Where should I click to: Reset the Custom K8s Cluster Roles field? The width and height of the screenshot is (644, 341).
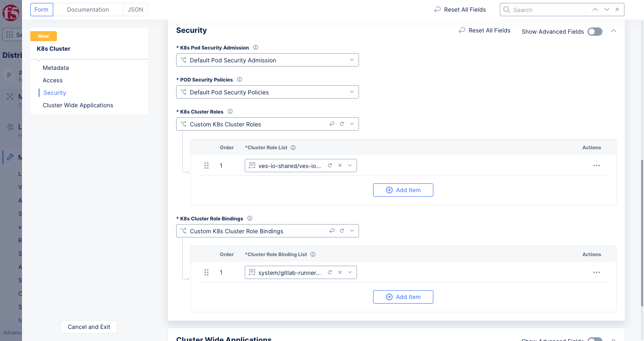[332, 124]
